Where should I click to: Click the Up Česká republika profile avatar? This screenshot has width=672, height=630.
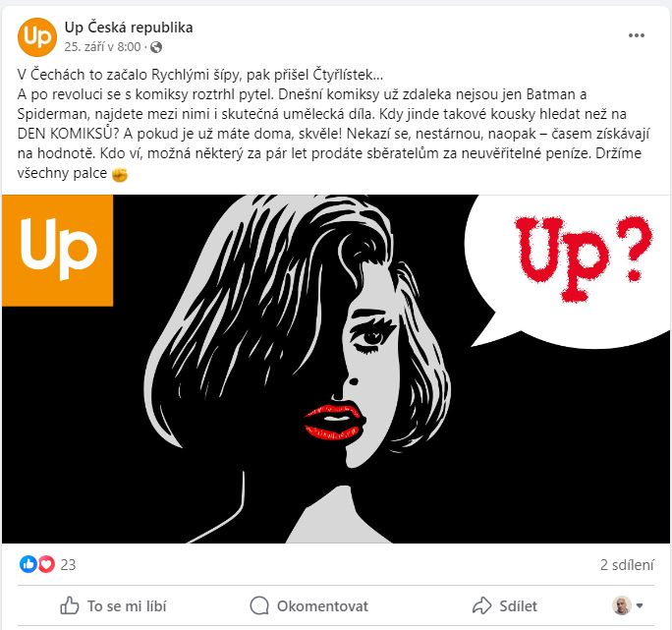coord(37,37)
